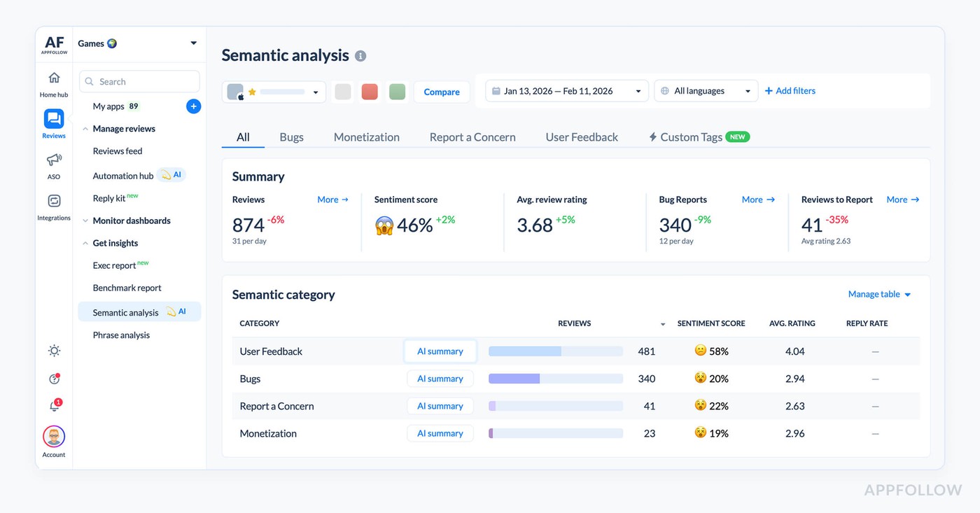Open the Home hub icon
Image resolution: width=980 pixels, height=513 pixels.
54,78
